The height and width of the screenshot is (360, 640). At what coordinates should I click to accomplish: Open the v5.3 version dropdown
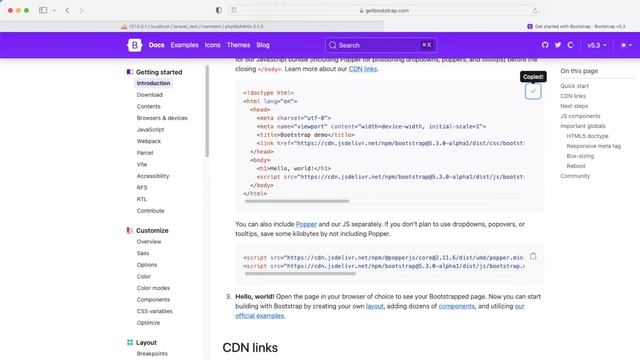pyautogui.click(x=596, y=45)
